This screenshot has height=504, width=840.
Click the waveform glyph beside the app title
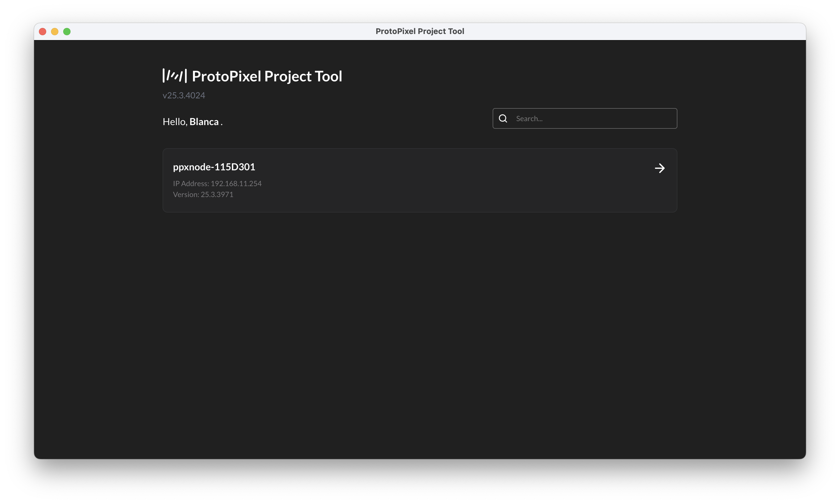tap(175, 75)
